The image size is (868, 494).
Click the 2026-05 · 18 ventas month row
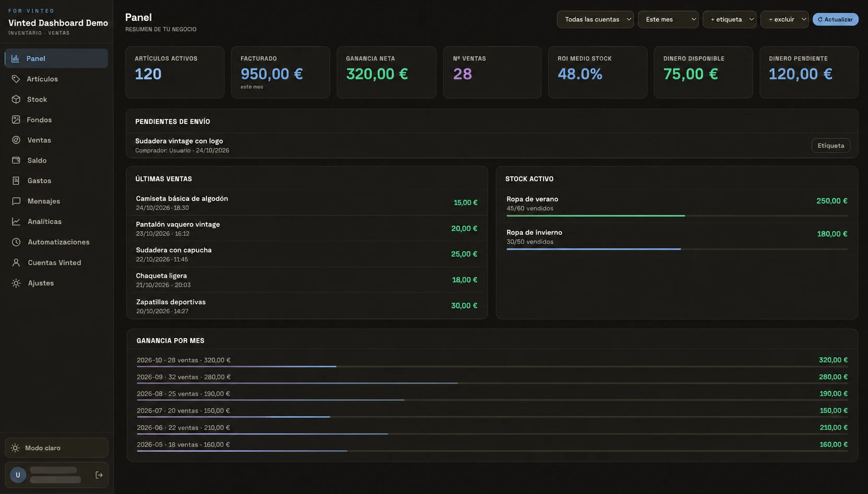pyautogui.click(x=492, y=445)
